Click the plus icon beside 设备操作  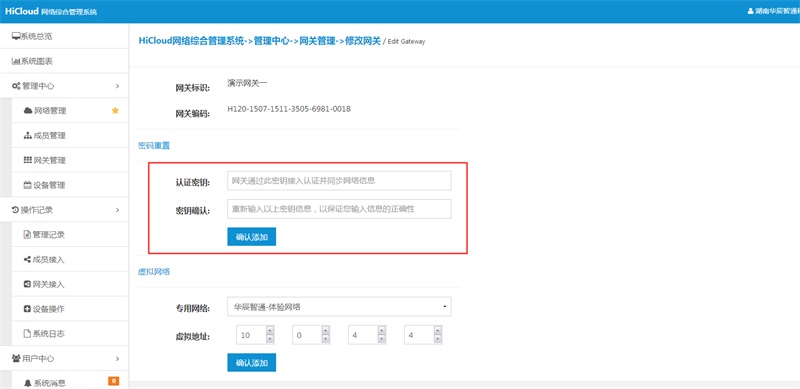tap(28, 309)
